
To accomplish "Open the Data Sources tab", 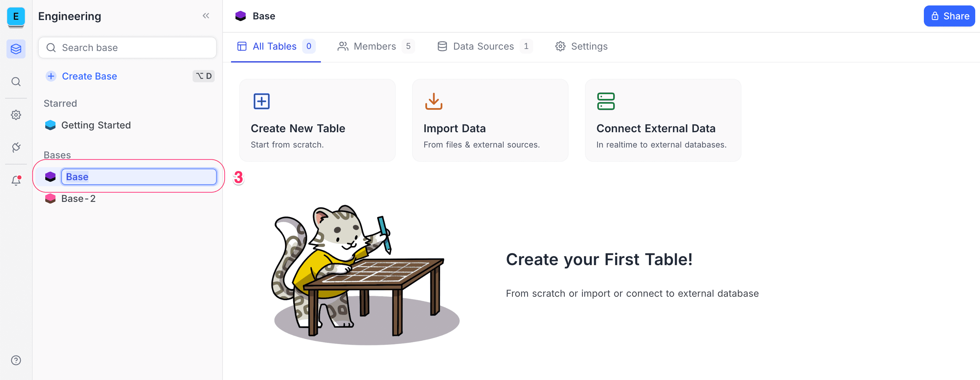I will (483, 46).
